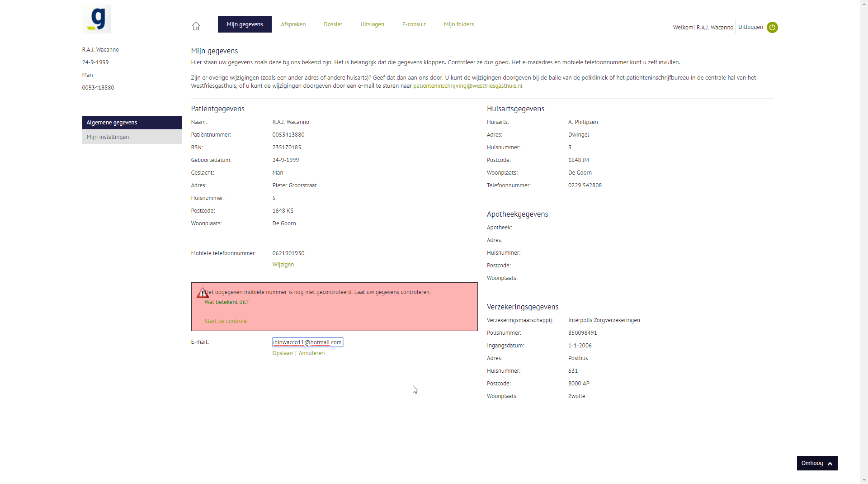Screen dimensions: 868x484
Task: Go to the E-consult tab
Action: pos(414,24)
